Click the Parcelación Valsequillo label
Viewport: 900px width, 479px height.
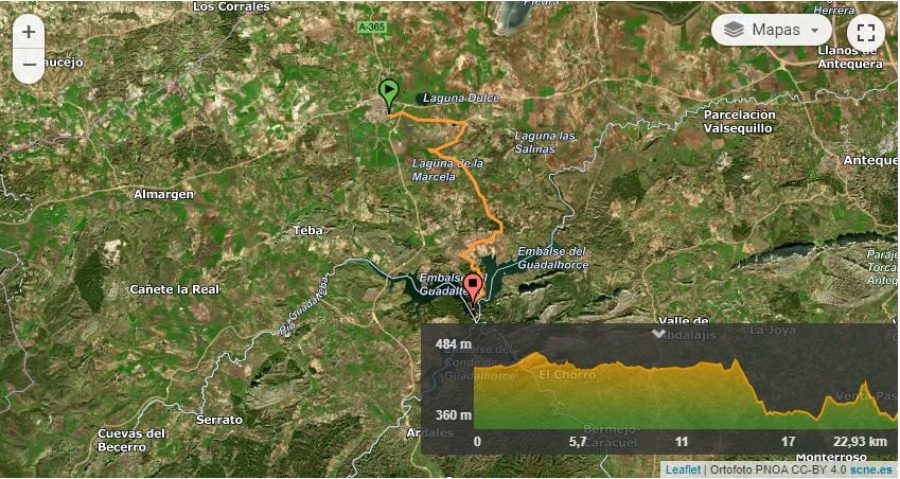(x=739, y=122)
